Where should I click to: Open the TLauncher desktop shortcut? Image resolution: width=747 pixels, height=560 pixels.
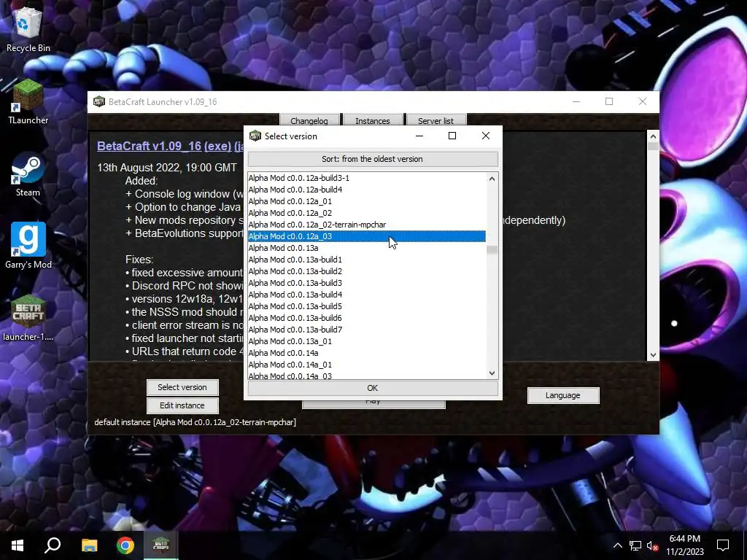[x=28, y=102]
